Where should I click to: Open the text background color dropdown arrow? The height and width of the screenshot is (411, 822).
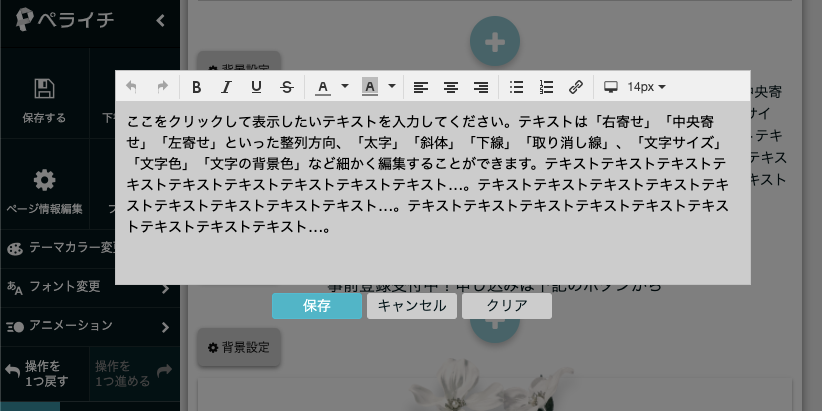[392, 87]
